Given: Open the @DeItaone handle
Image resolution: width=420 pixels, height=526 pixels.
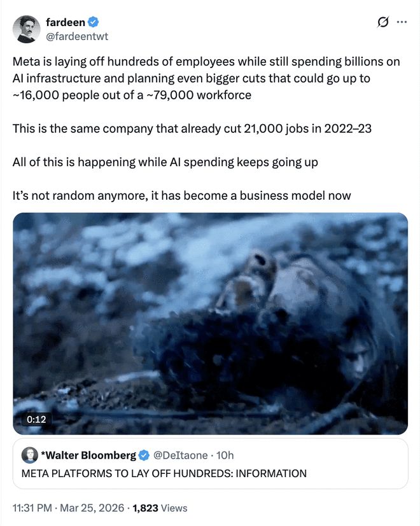Looking at the screenshot, I should (x=181, y=455).
